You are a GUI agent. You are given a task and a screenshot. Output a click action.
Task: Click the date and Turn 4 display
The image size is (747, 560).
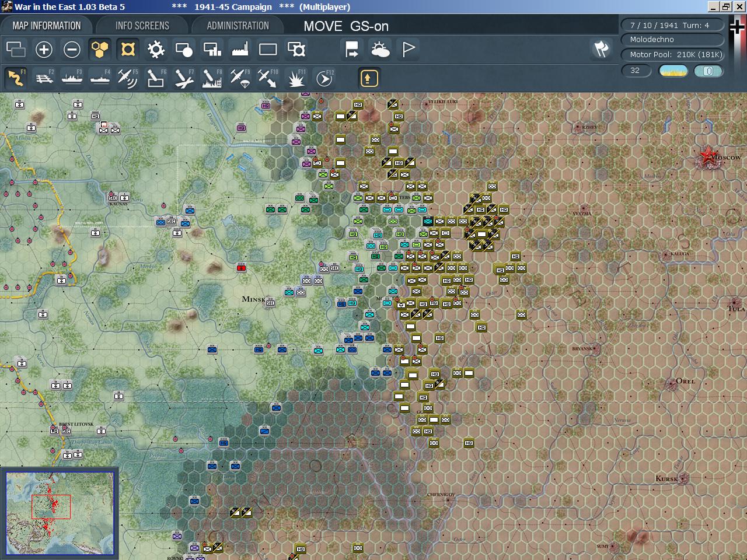tap(672, 25)
